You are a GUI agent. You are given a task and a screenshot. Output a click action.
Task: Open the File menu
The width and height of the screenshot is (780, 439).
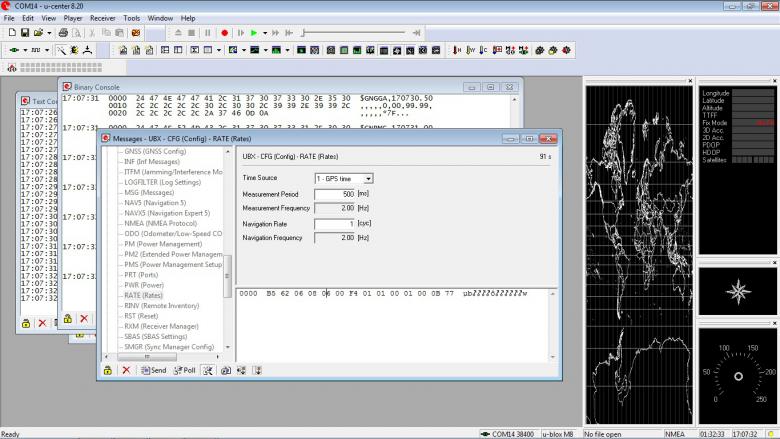click(x=9, y=18)
